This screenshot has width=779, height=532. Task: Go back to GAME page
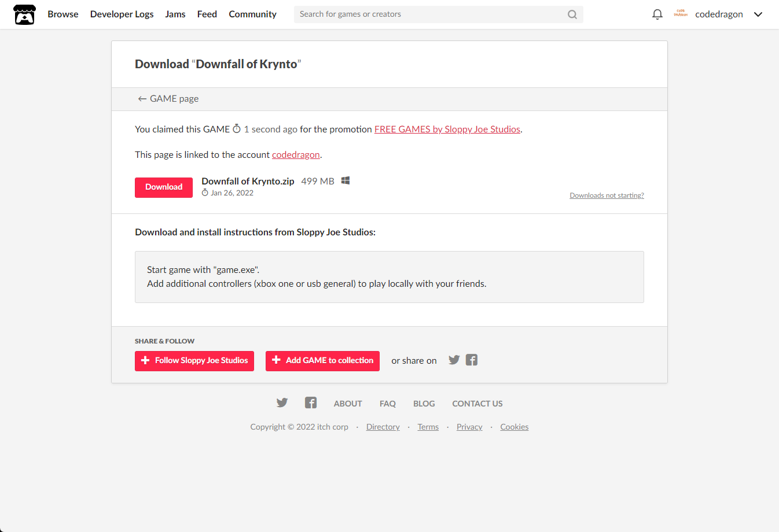(168, 99)
